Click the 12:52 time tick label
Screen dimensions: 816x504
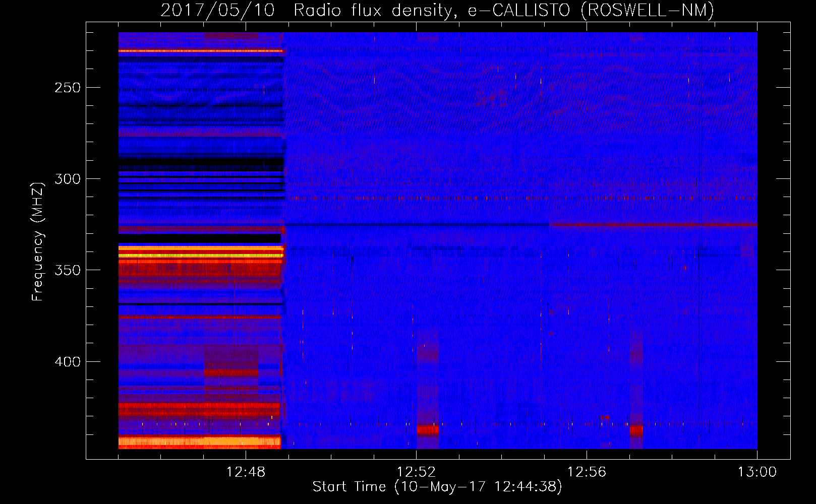point(416,472)
